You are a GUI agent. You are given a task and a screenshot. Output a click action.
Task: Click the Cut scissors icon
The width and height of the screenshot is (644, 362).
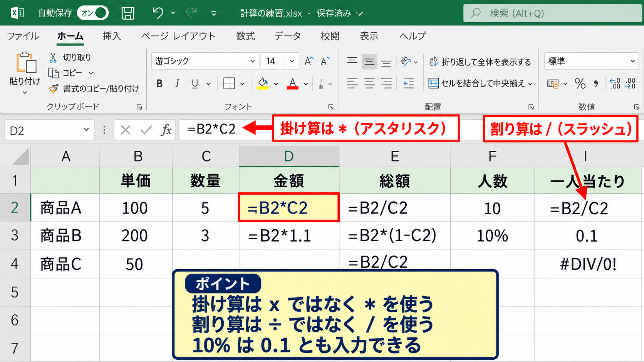tap(53, 58)
